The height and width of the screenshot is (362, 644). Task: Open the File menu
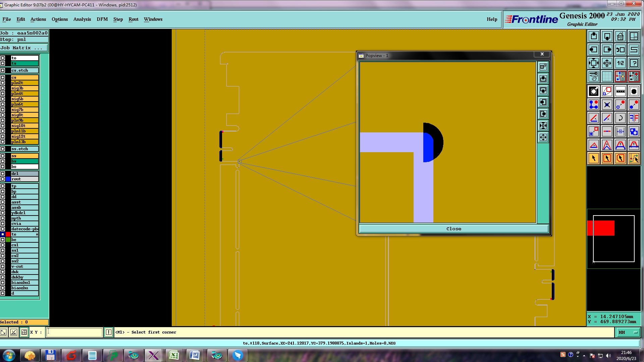(x=6, y=19)
